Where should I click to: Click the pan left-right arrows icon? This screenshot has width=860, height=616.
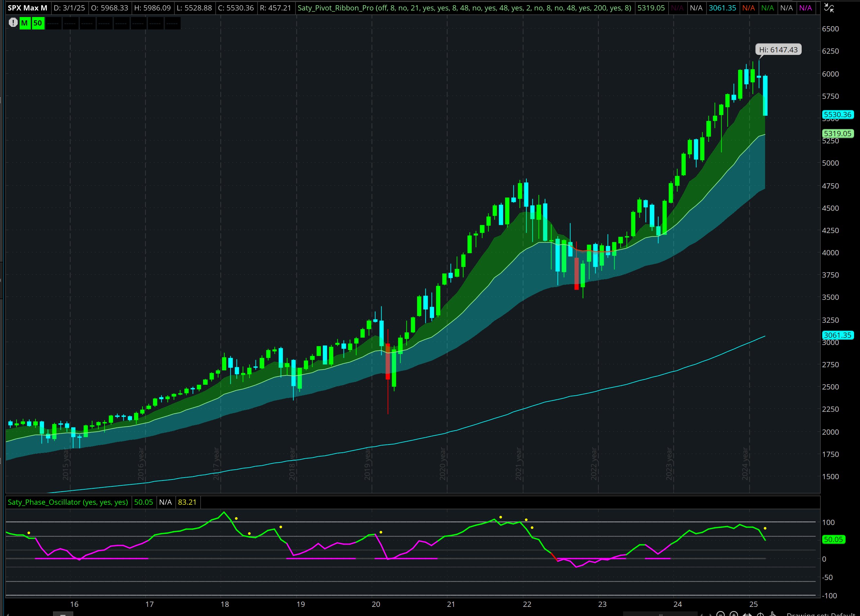pos(747,614)
